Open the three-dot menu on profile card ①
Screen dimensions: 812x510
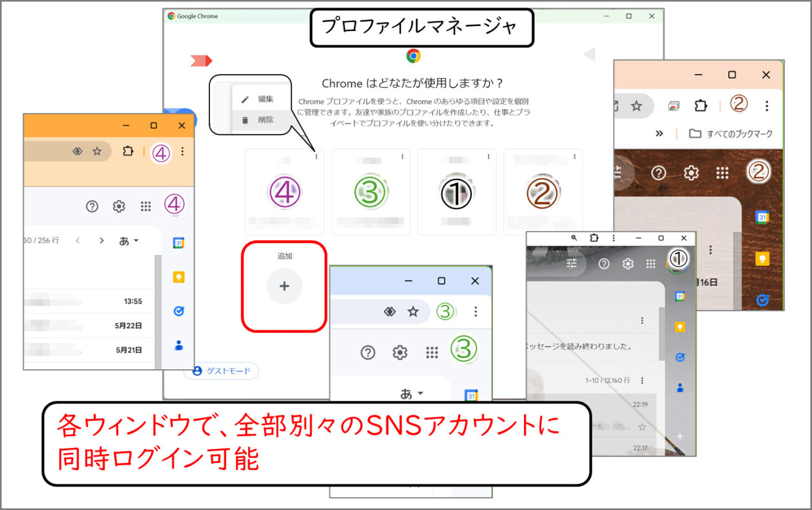click(488, 157)
